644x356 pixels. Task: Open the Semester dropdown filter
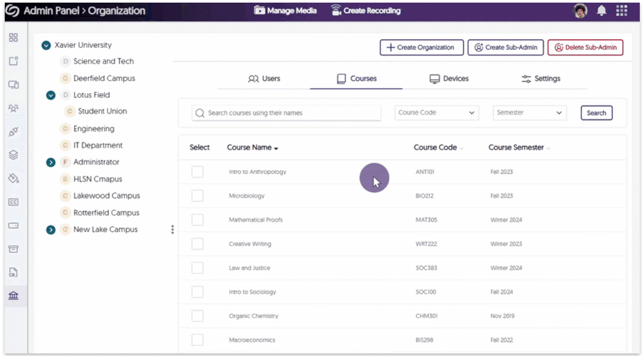point(529,113)
